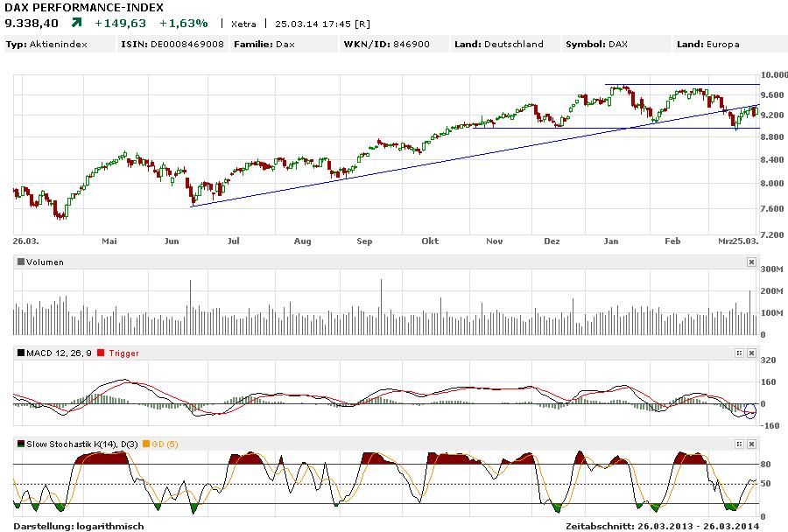Click the Feb month axis label

672,241
